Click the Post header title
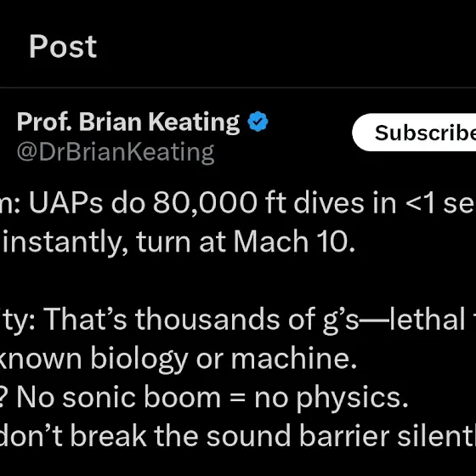Screen dimensions: 476x476 click(x=63, y=47)
